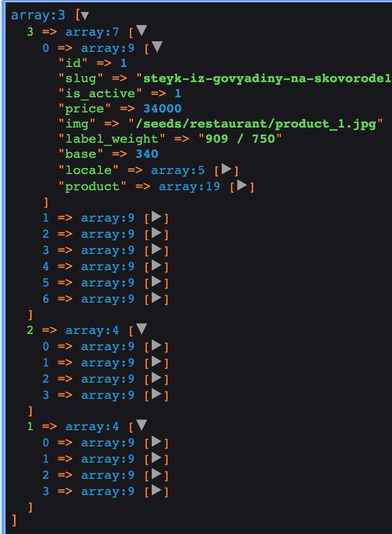The image size is (392, 534).
Task: Click the "product" key text
Action: [92, 186]
